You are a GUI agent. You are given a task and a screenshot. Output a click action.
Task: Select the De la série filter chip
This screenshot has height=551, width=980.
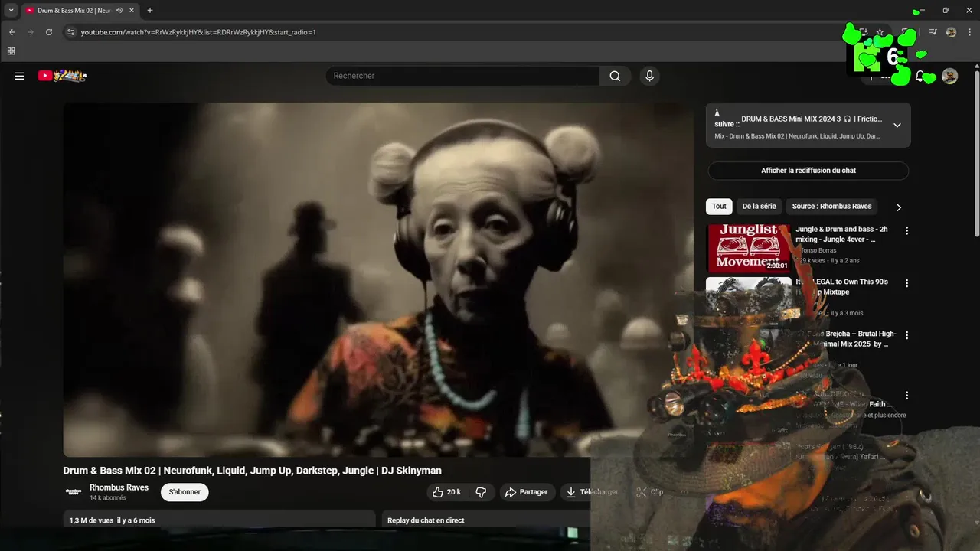tap(759, 207)
